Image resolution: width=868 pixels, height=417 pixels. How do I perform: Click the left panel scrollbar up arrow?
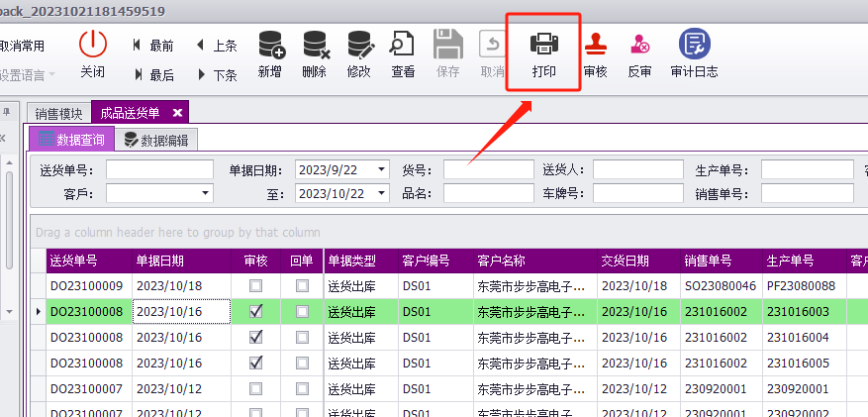tap(9, 162)
